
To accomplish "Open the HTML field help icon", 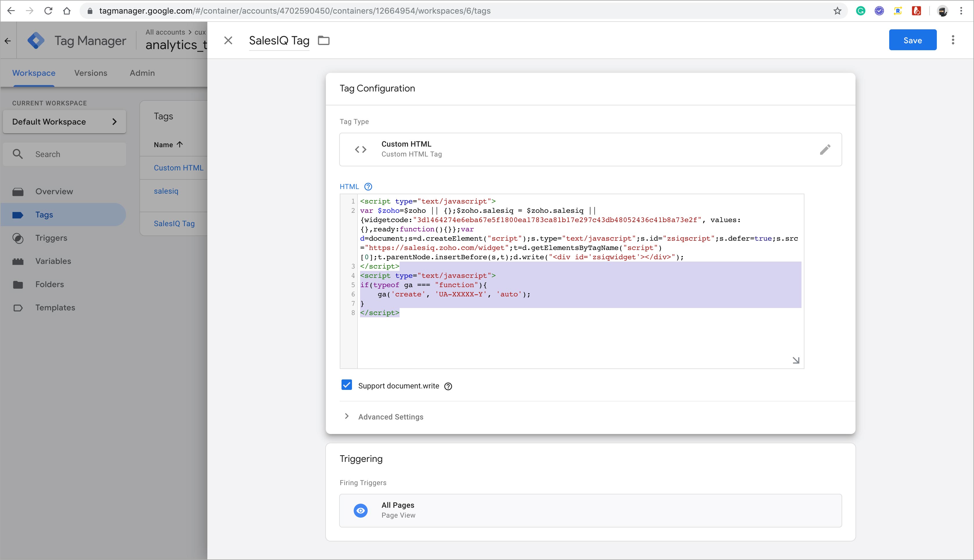I will 368,187.
